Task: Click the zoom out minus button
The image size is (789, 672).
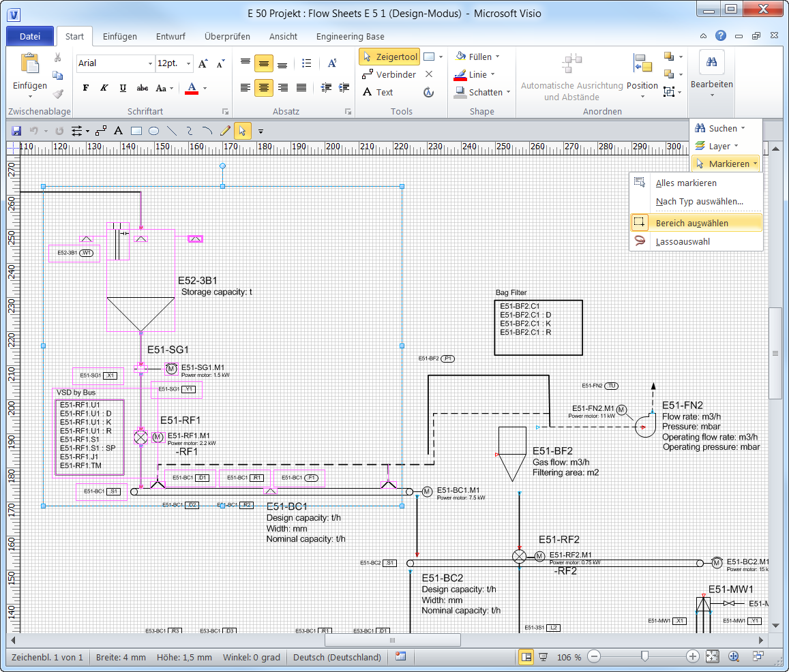Action: pyautogui.click(x=594, y=656)
